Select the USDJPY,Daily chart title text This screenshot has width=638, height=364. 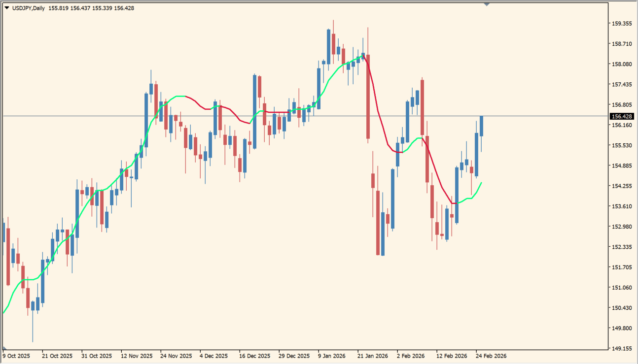click(28, 8)
